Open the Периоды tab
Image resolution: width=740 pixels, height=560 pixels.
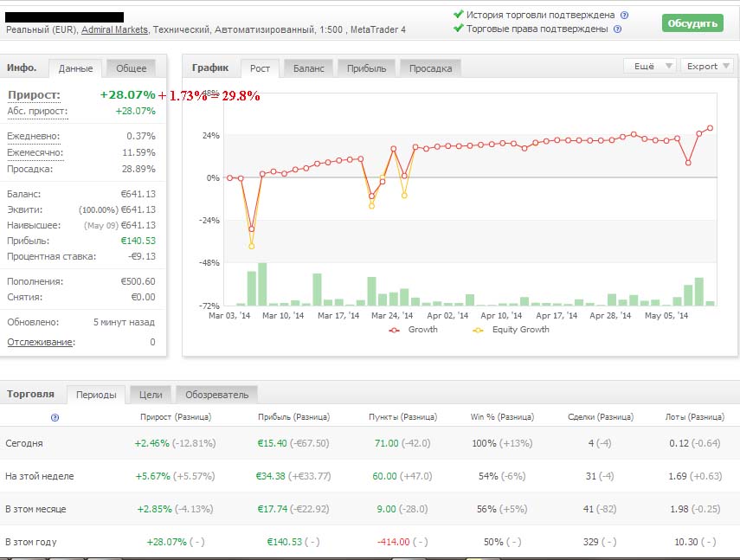96,395
